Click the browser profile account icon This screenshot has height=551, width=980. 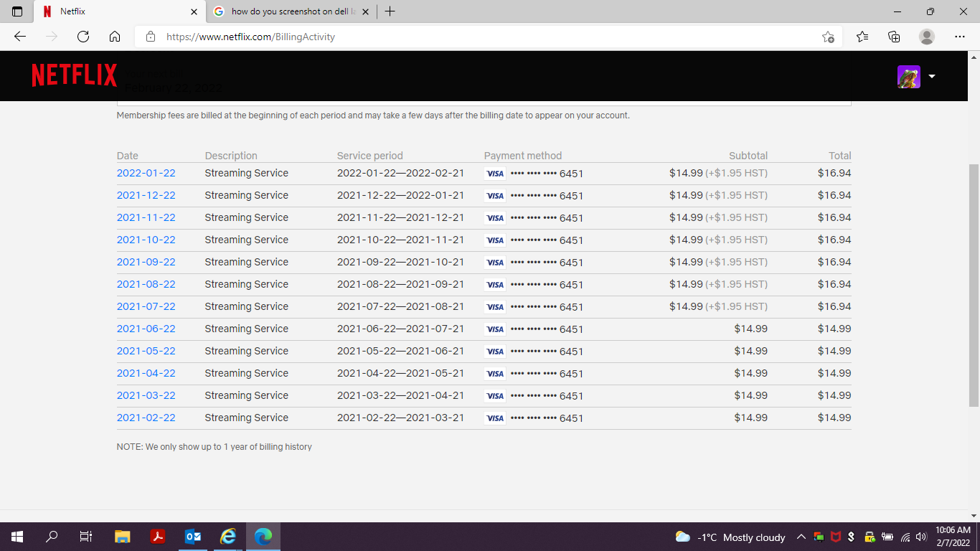click(927, 37)
